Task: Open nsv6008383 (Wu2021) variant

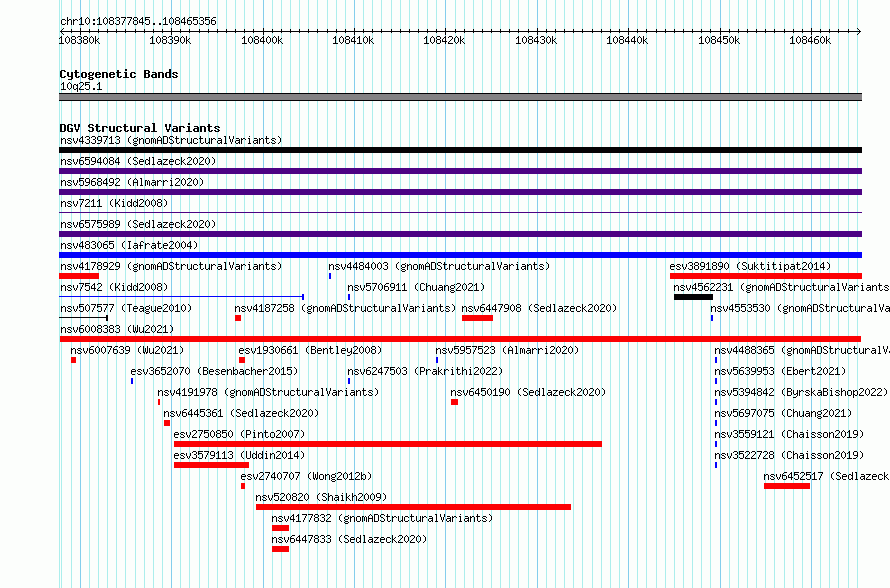Action: tap(117, 329)
